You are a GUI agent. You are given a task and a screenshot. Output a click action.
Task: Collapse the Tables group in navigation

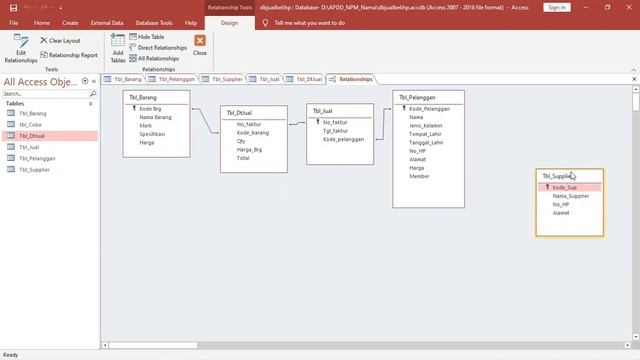91,104
